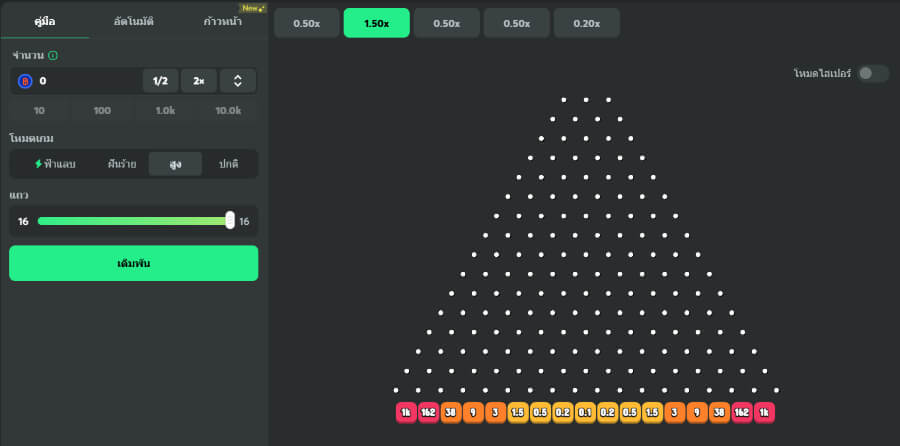Select the สูง game mode
The height and width of the screenshot is (446, 900).
click(x=175, y=164)
